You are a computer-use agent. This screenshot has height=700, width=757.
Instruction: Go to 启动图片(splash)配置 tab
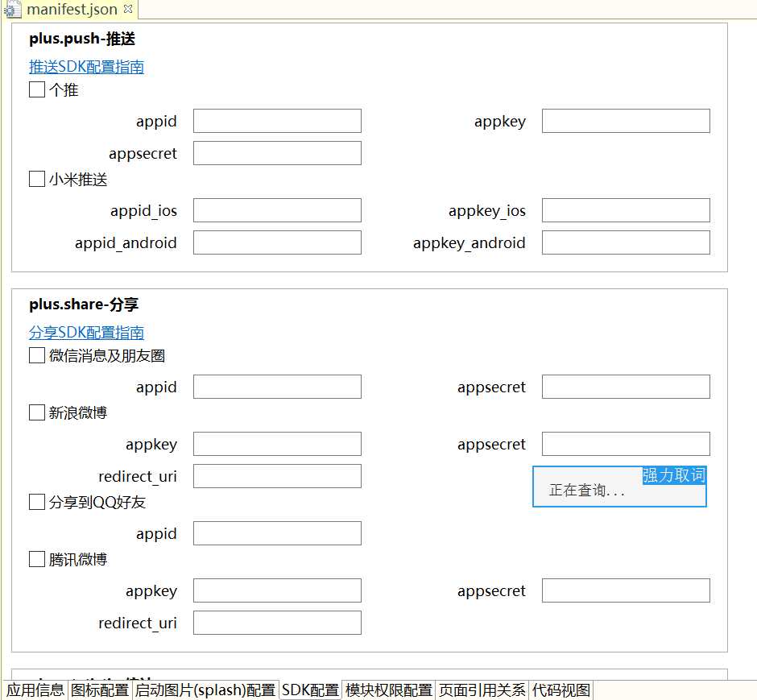pyautogui.click(x=205, y=690)
